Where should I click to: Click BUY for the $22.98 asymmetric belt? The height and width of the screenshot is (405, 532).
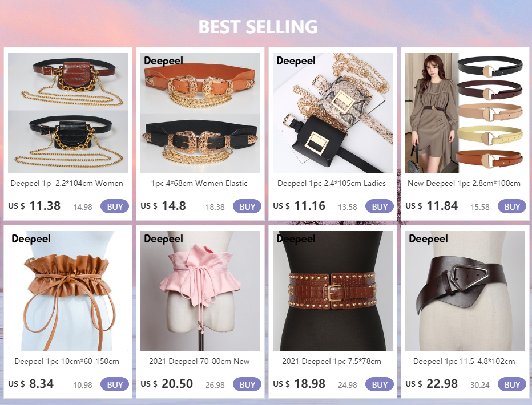pyautogui.click(x=512, y=384)
